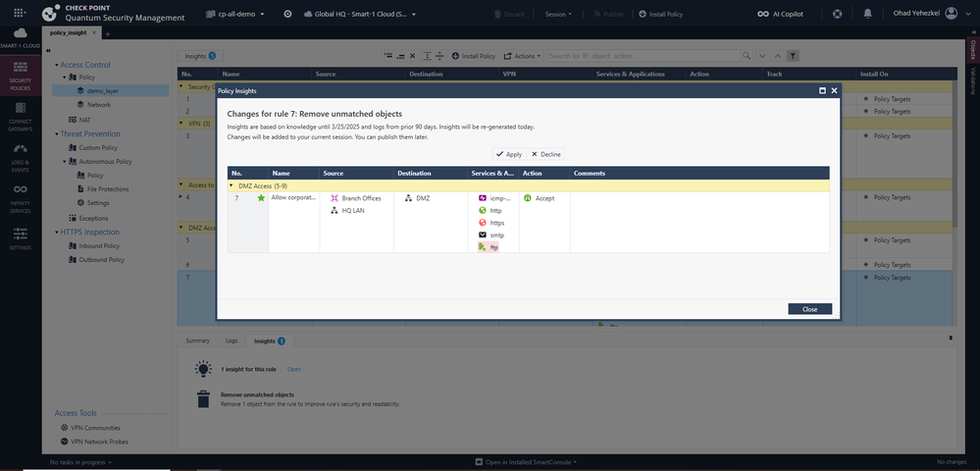Viewport: 980px width, 471px height.
Task: Go to Security Policies in sidebar
Action: coord(21,75)
